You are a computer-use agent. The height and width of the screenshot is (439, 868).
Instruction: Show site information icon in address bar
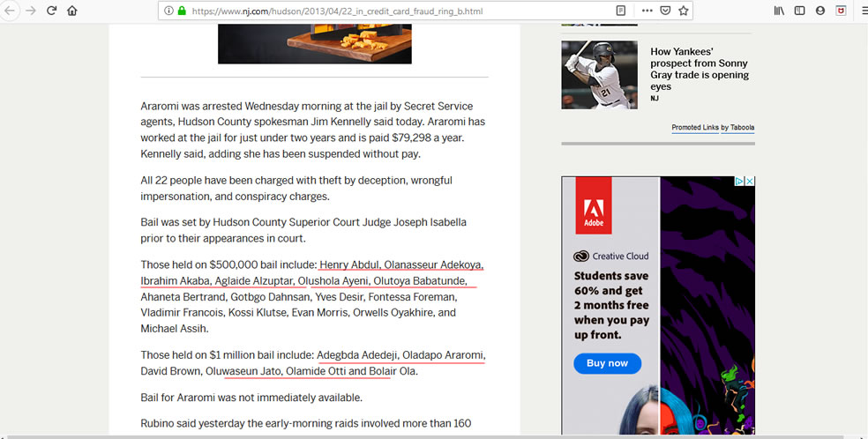click(168, 11)
